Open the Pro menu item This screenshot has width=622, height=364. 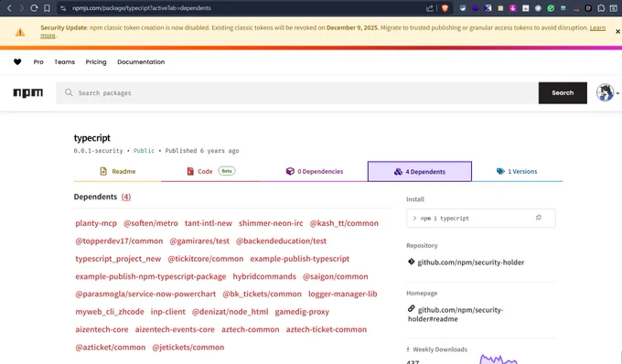(x=38, y=62)
